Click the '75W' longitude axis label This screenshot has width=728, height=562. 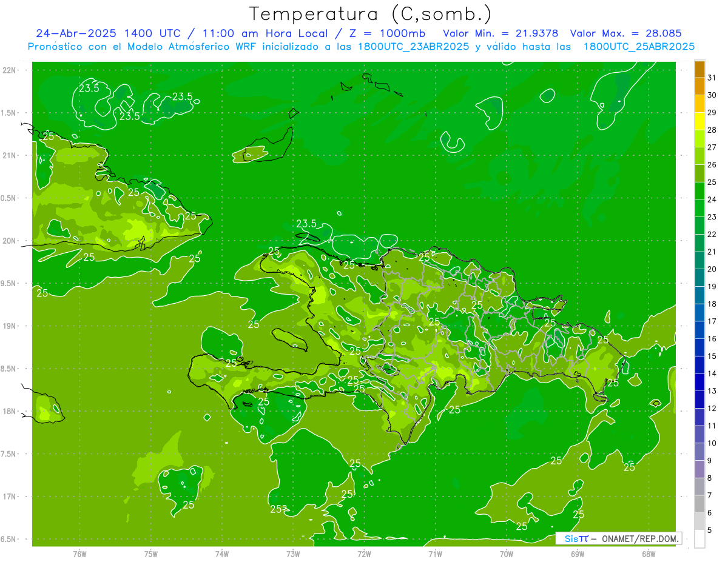[x=151, y=554]
